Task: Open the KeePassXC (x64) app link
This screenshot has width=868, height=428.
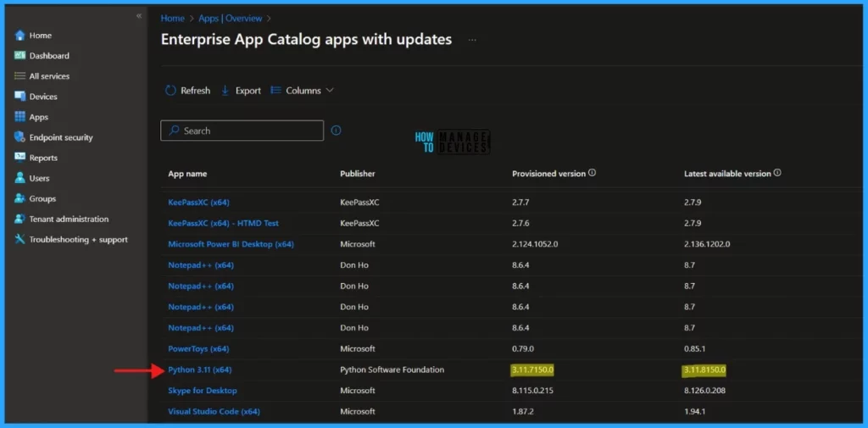Action: point(198,202)
